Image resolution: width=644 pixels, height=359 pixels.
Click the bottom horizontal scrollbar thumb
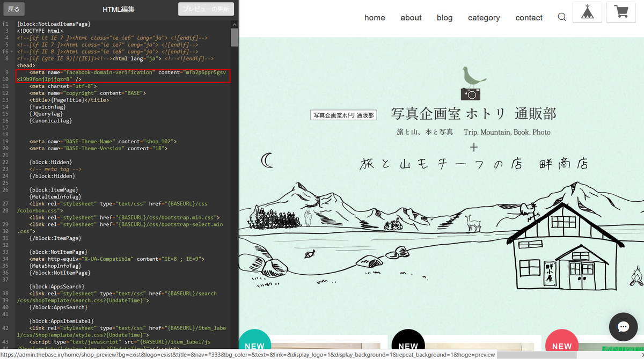537,355
